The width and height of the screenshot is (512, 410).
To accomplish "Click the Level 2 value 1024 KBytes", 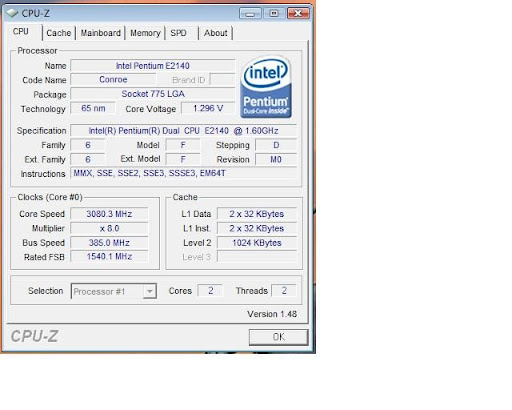I will pyautogui.click(x=257, y=243).
